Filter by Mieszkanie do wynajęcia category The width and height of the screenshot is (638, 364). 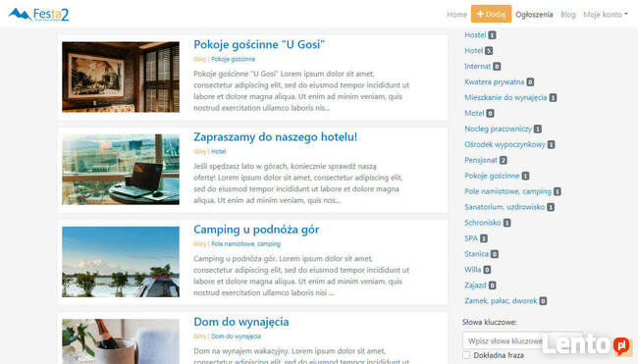coord(505,97)
